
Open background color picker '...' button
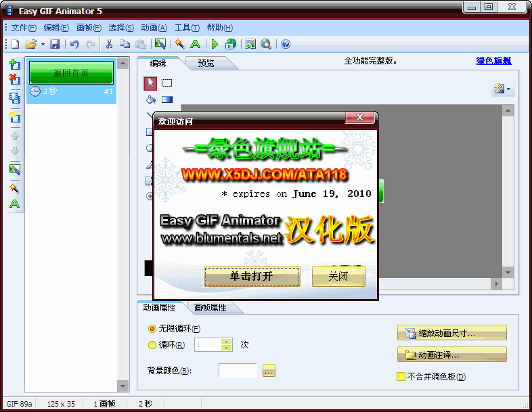(x=269, y=371)
